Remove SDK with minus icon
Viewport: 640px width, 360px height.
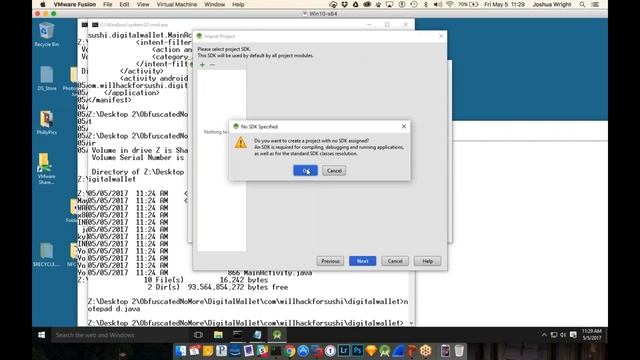click(212, 64)
